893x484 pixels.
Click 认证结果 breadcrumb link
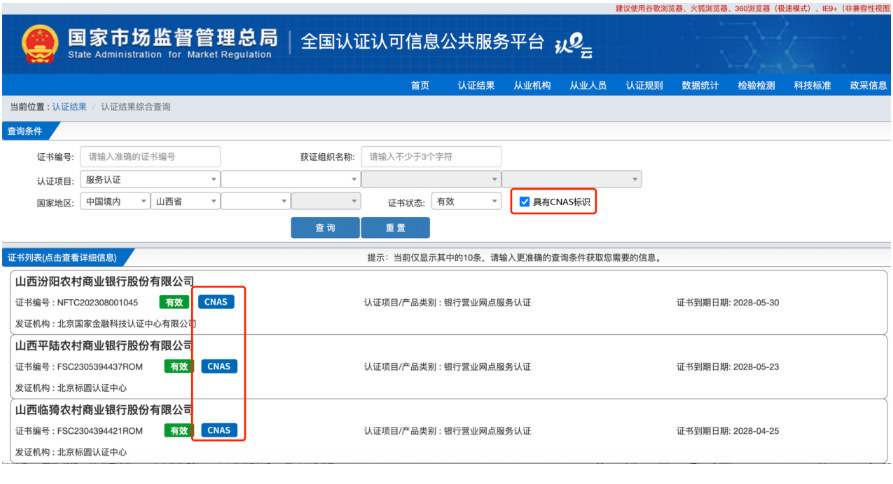pyautogui.click(x=69, y=107)
